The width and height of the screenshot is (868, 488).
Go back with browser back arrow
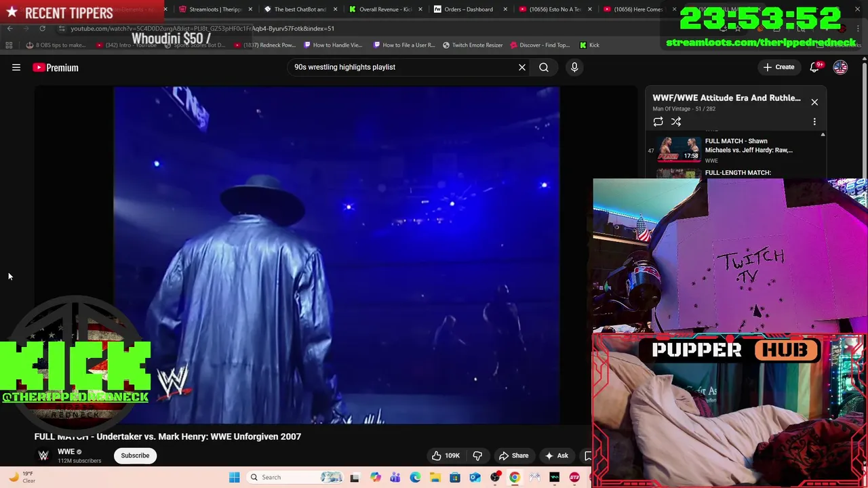click(9, 28)
